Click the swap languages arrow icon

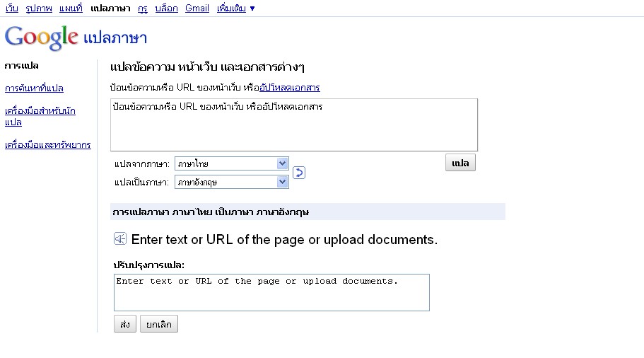point(299,173)
